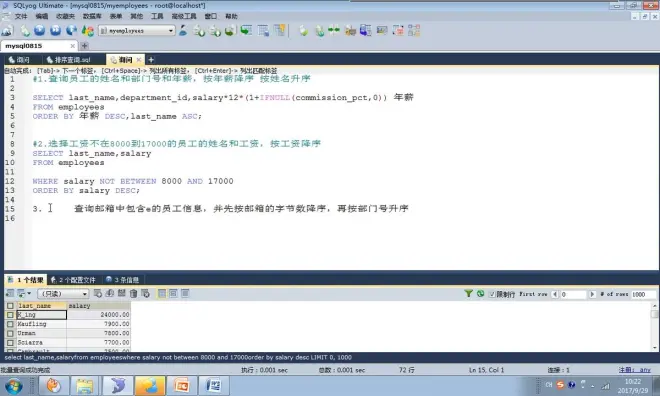This screenshot has width=660, height=396.
Task: Click the new query editor icon
Action: point(24,31)
